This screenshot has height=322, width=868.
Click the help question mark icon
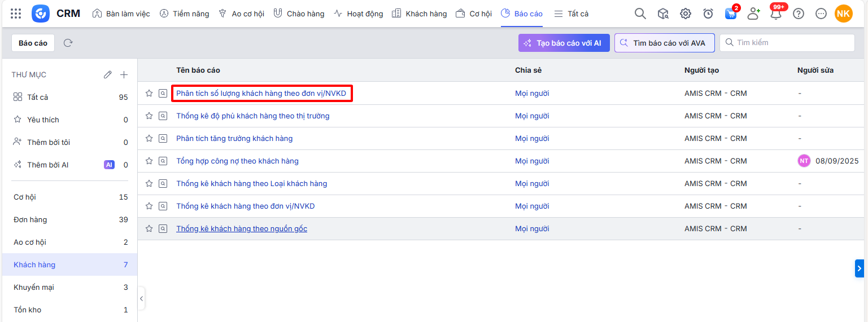point(799,14)
